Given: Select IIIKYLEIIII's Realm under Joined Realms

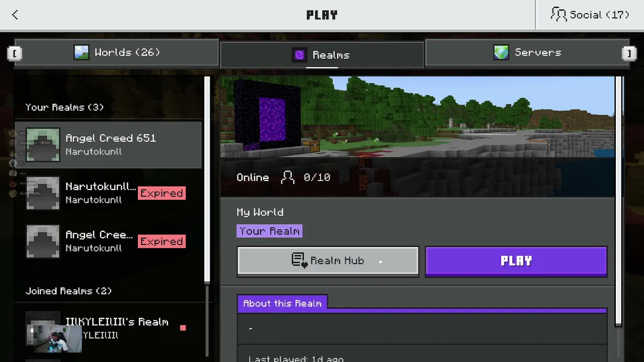Looking at the screenshot, I should 108,328.
